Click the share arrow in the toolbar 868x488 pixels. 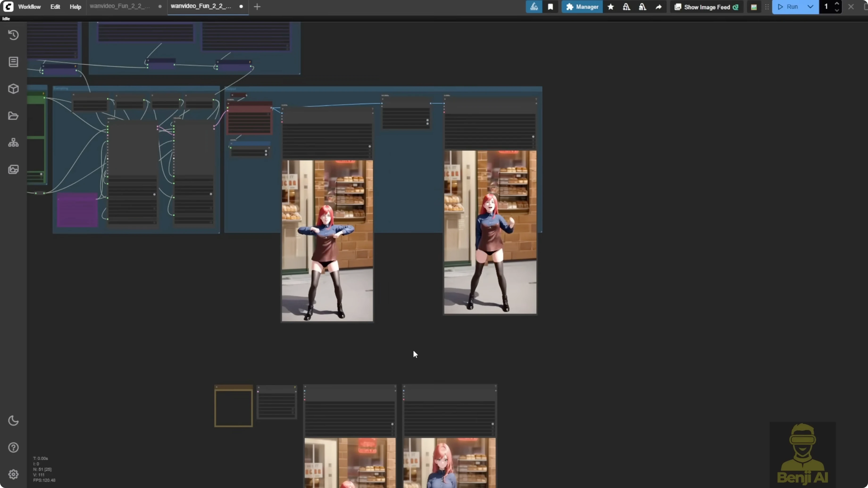658,6
